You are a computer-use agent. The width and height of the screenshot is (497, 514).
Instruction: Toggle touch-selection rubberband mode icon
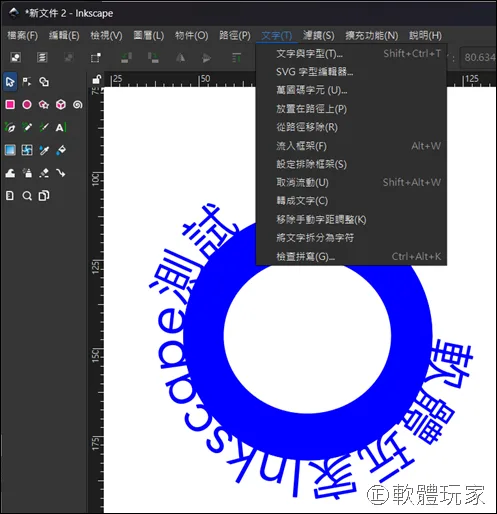click(x=96, y=57)
